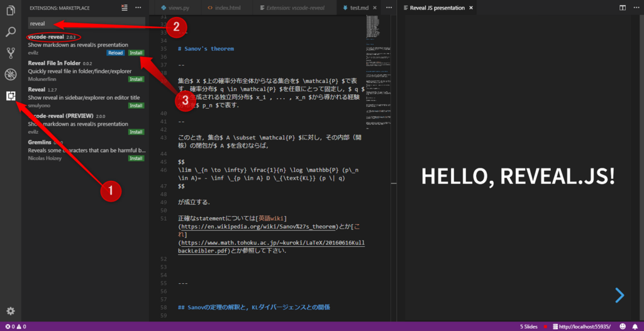644x331 pixels.
Task: Open more actions for test.md editor group
Action: 389,8
